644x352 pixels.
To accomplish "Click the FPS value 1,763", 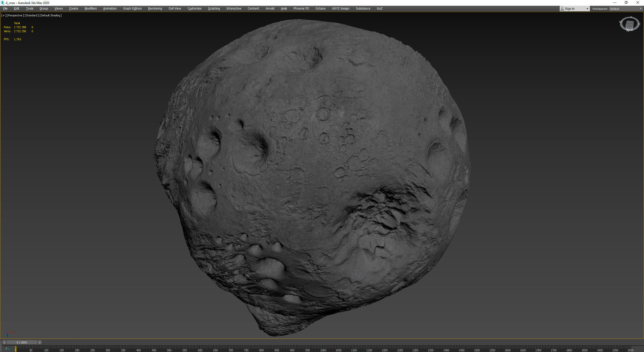I will 17,39.
